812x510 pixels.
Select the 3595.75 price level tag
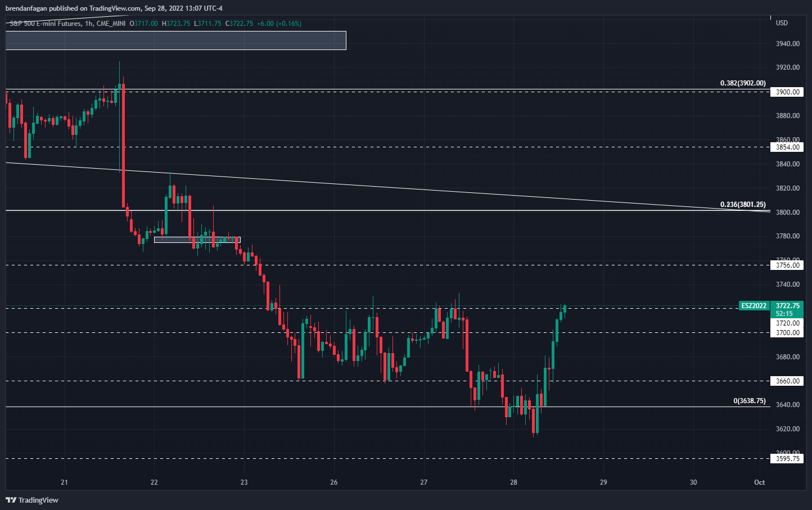(x=787, y=459)
